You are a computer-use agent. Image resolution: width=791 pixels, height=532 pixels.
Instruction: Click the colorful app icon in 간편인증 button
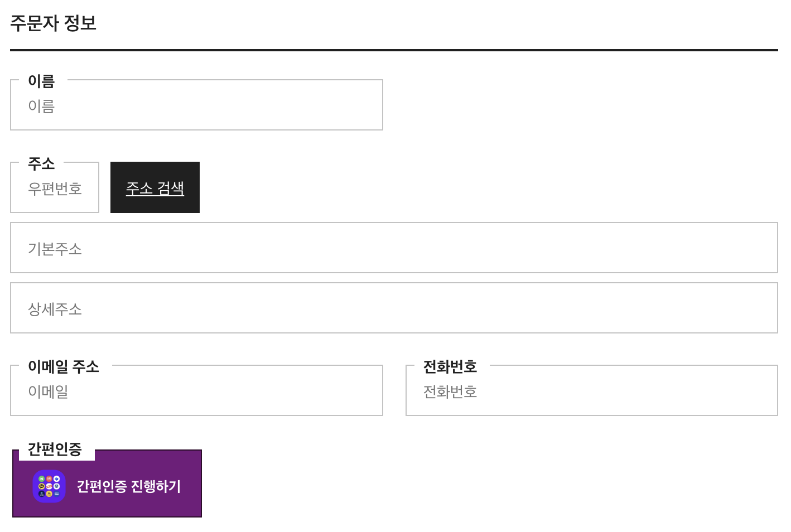tap(49, 486)
